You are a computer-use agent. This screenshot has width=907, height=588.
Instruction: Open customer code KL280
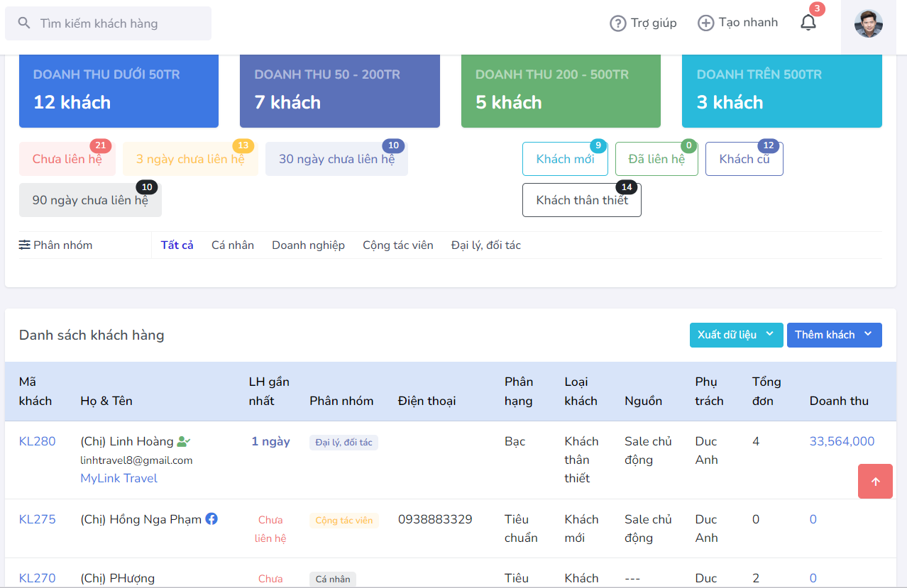(x=37, y=441)
